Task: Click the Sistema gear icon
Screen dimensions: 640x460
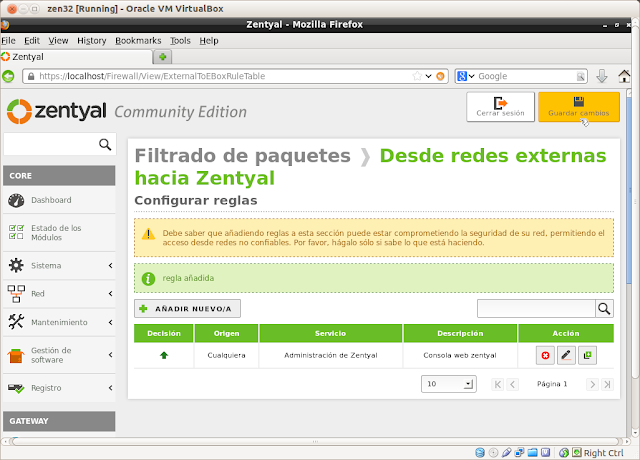Action: click(16, 265)
